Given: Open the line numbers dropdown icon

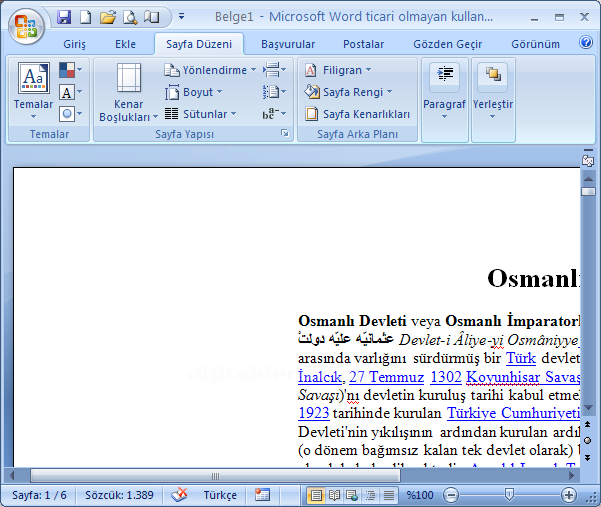Looking at the screenshot, I should (274, 92).
